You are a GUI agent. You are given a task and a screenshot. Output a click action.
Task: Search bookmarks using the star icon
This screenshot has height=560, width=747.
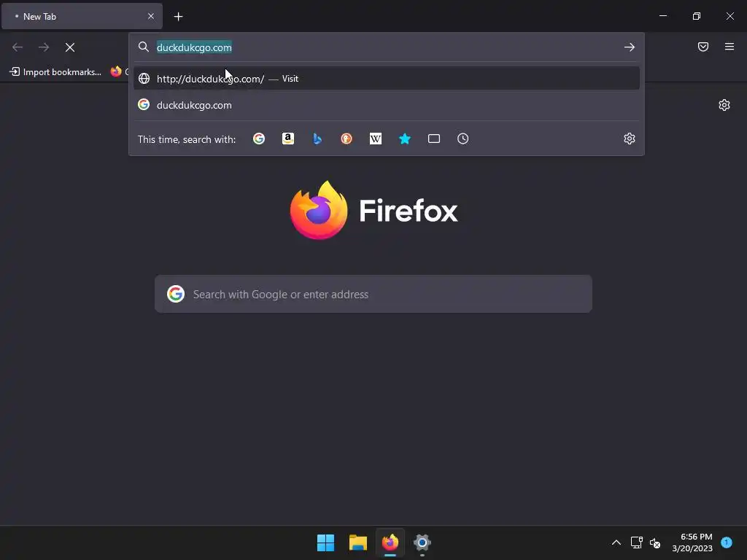tap(404, 139)
